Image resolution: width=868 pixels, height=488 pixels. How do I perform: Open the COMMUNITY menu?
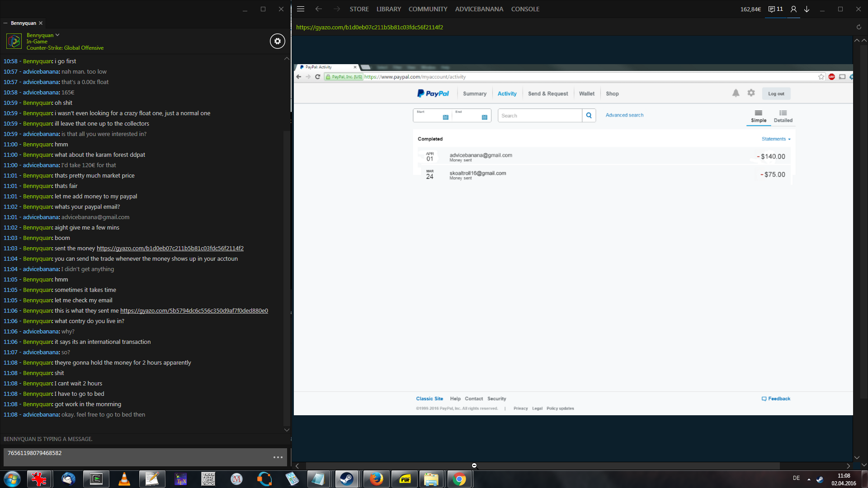(x=428, y=9)
